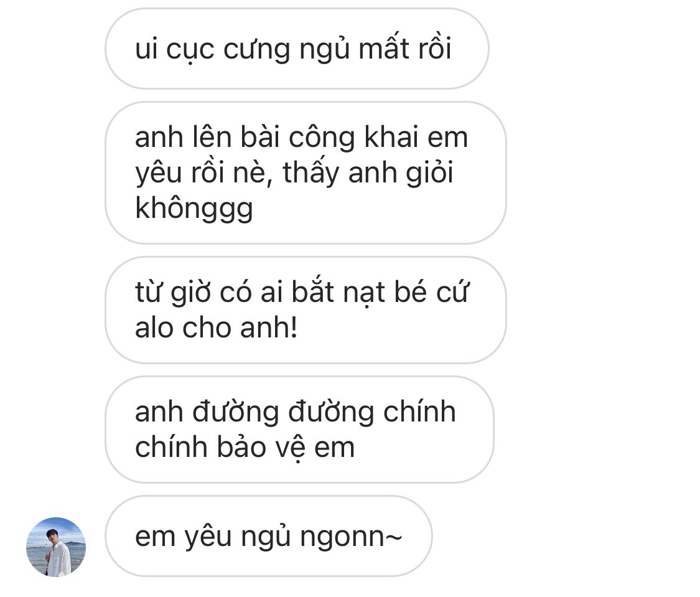
Task: Click the phrase 'thấy anh giỏi'
Action: [x=368, y=172]
